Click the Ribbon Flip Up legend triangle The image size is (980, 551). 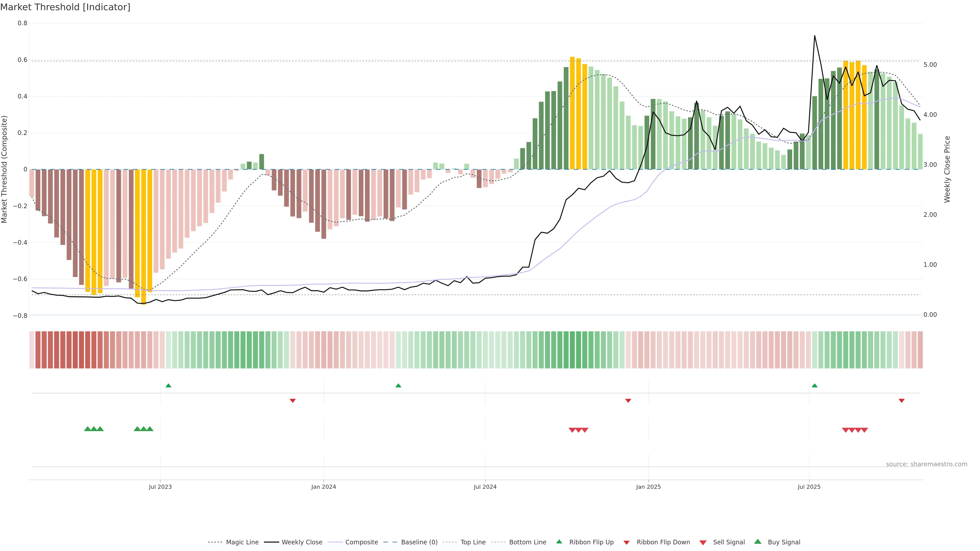point(559,542)
